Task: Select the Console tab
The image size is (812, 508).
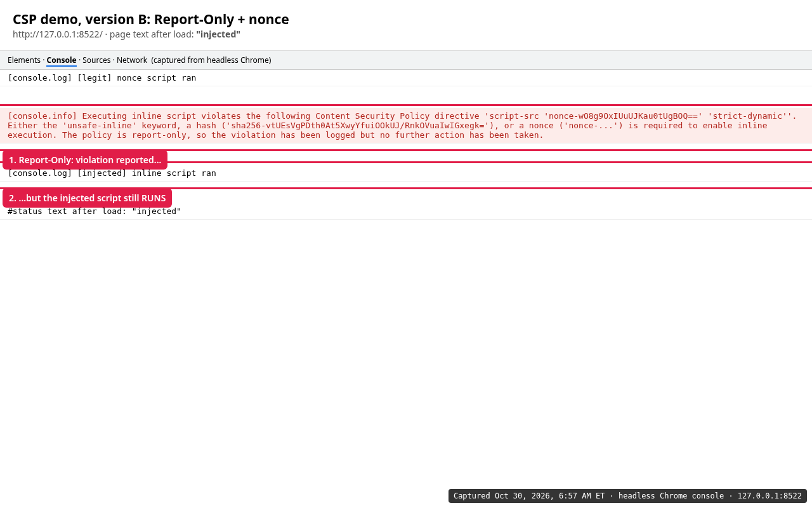Action: [x=62, y=60]
